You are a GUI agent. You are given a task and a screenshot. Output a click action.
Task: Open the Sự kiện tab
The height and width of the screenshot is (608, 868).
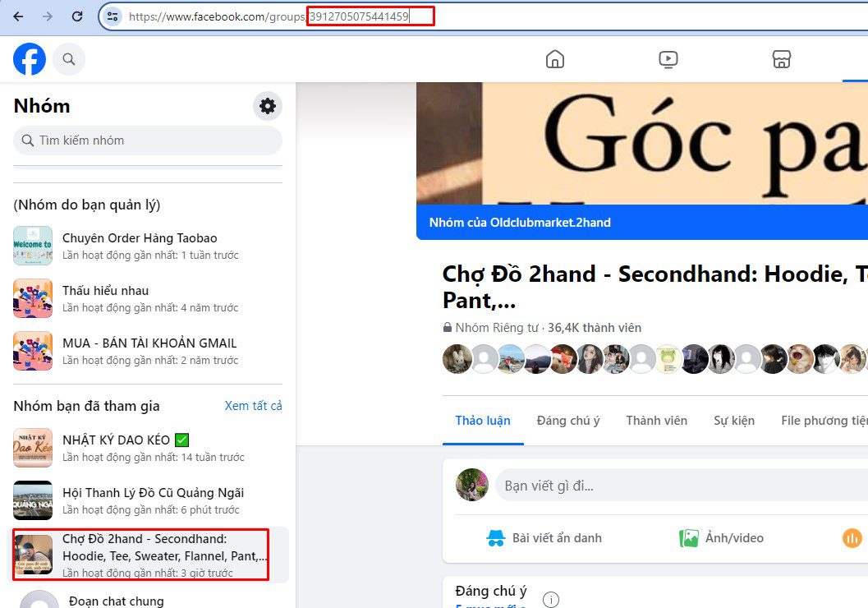click(734, 421)
